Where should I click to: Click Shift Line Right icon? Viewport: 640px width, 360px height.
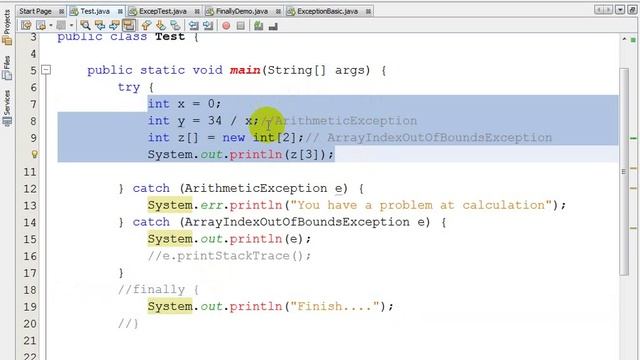click(208, 26)
